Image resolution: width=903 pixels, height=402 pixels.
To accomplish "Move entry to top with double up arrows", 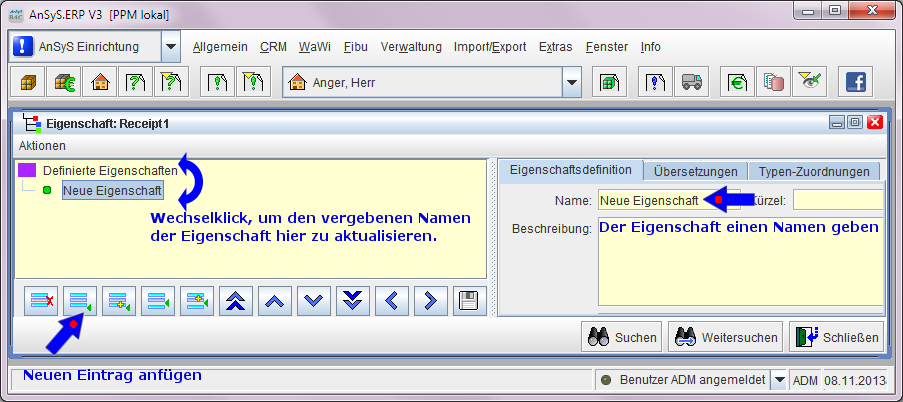I will pos(236,300).
